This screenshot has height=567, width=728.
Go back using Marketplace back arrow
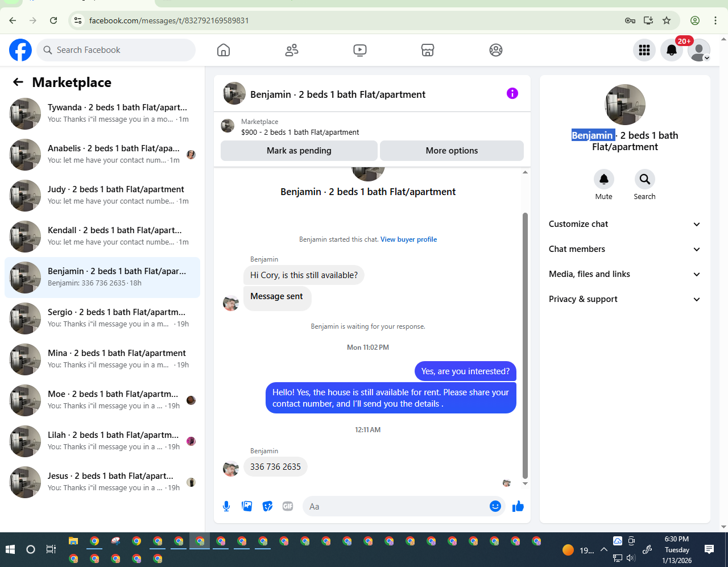click(x=18, y=82)
